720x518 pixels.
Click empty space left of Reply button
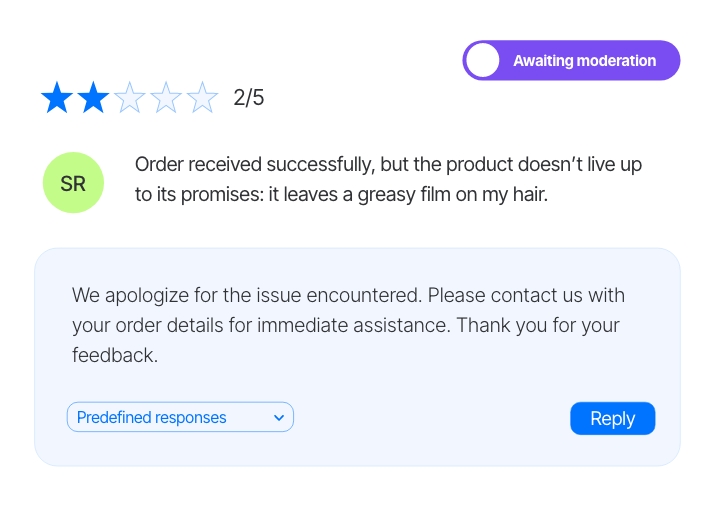tap(430, 418)
